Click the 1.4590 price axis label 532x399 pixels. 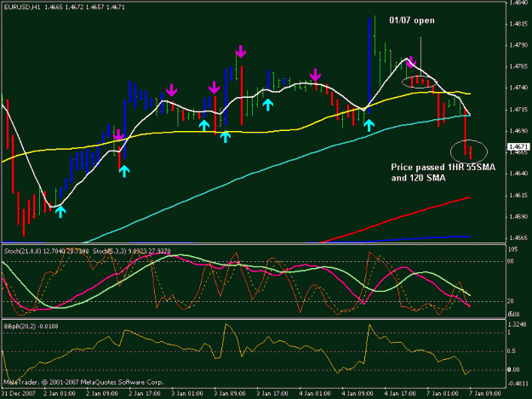(x=518, y=217)
